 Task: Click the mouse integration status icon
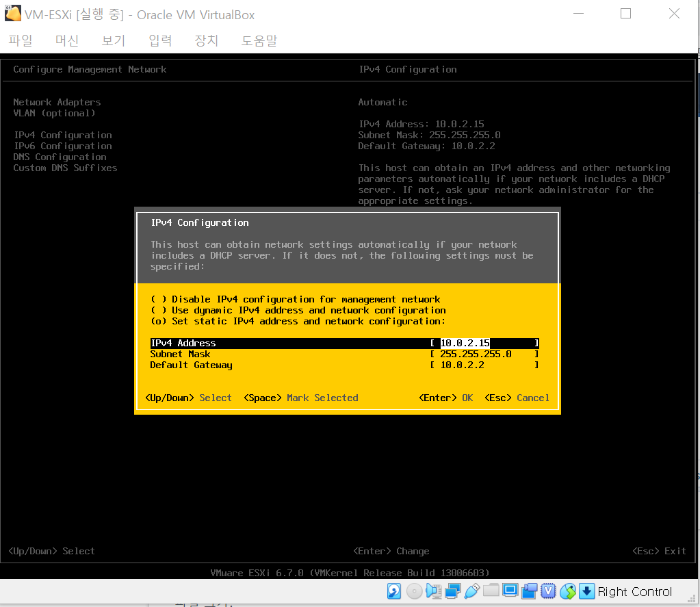[568, 591]
